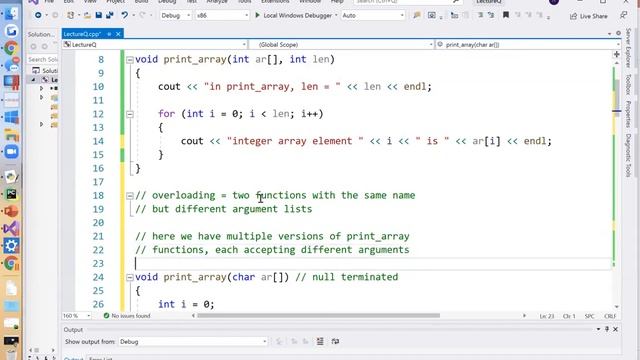Open the Windows icon in the dock
The height and width of the screenshot is (360, 640).
pyautogui.click(x=11, y=118)
